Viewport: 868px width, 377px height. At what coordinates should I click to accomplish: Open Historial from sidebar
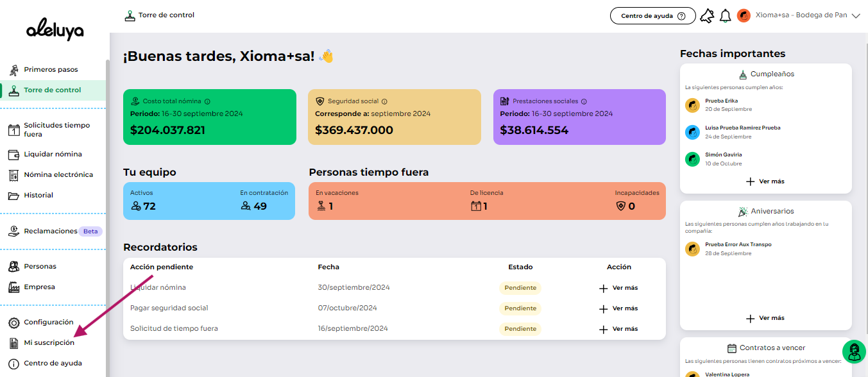click(x=38, y=195)
